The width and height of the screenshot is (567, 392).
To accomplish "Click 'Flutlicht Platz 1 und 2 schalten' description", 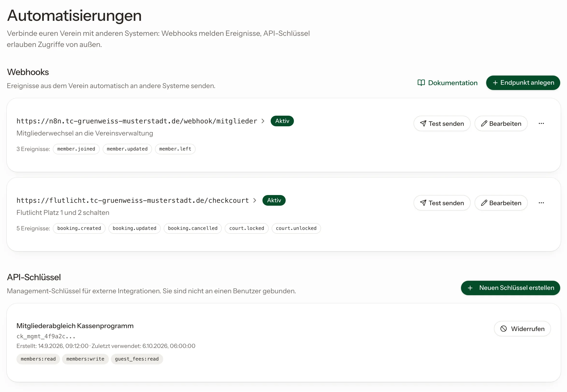I will [63, 212].
